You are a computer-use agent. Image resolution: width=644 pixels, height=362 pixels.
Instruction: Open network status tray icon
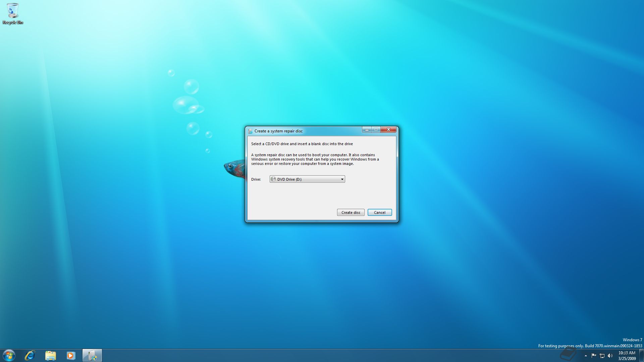click(602, 356)
